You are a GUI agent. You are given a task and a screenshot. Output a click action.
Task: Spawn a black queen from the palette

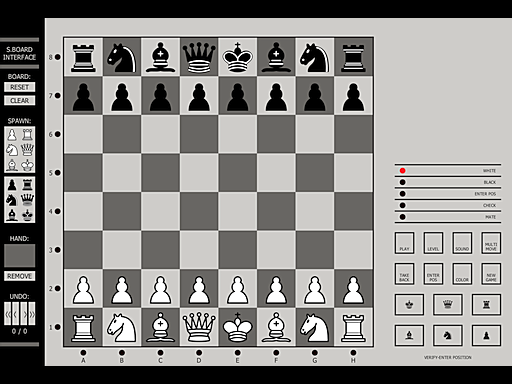coord(27,200)
